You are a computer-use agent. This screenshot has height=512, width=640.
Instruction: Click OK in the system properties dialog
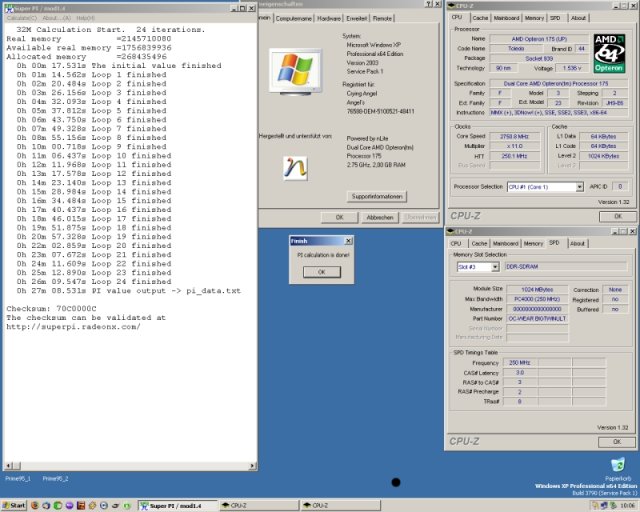(x=339, y=218)
